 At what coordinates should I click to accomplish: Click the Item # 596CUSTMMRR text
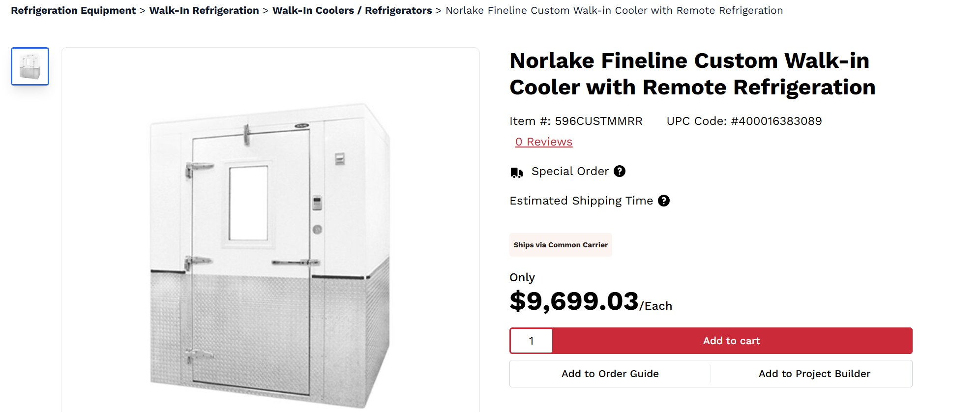[x=576, y=121]
